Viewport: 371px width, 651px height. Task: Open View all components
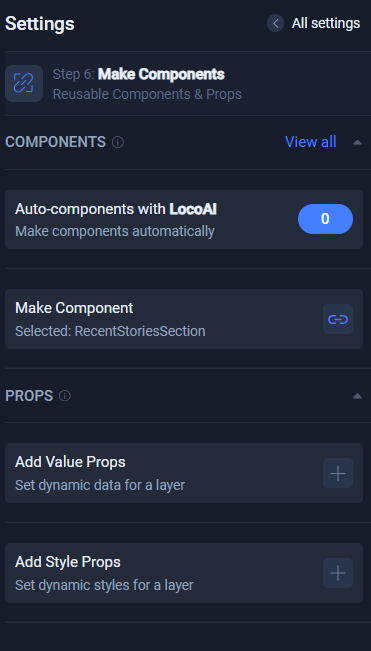point(310,142)
